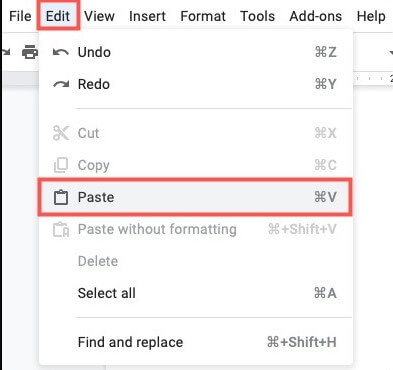Expand the toolbar dropdown arrow at far right
Screen dimensions: 393x370
391,53
